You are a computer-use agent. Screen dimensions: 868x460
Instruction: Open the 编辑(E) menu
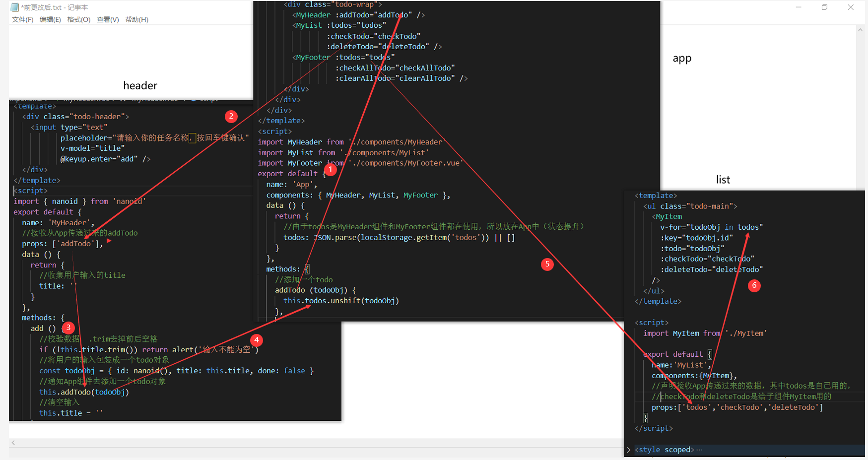pos(50,20)
